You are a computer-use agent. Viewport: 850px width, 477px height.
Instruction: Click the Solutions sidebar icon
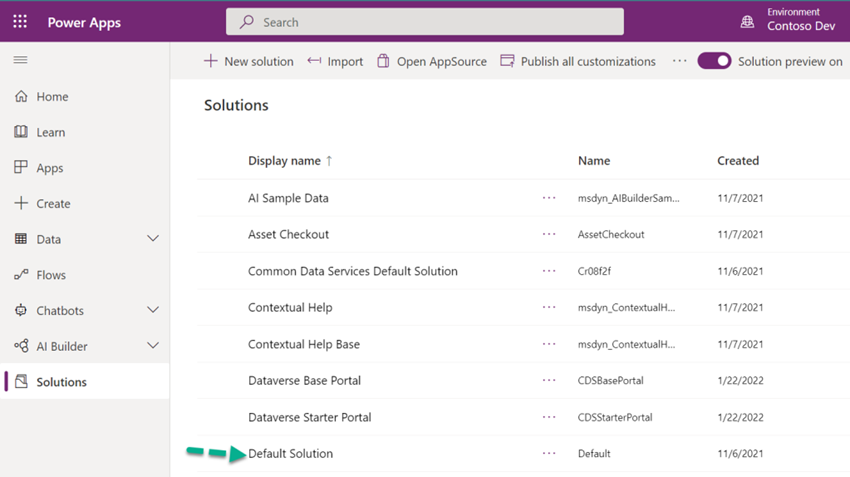pos(21,382)
